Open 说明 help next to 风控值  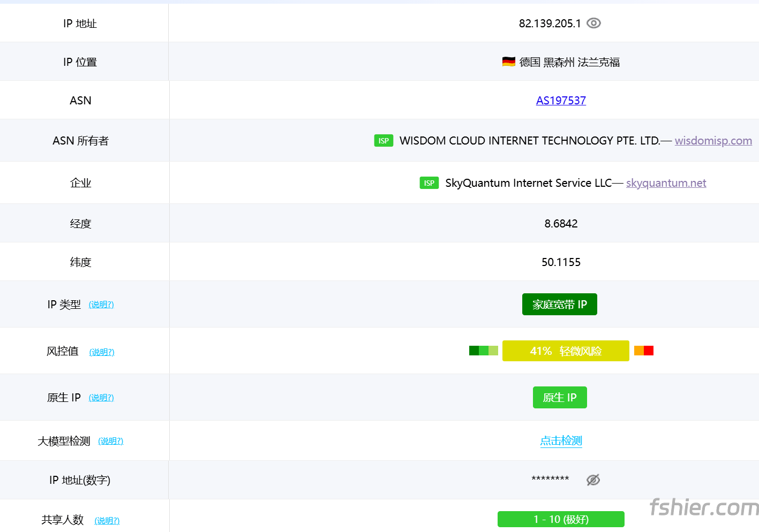[x=102, y=352]
